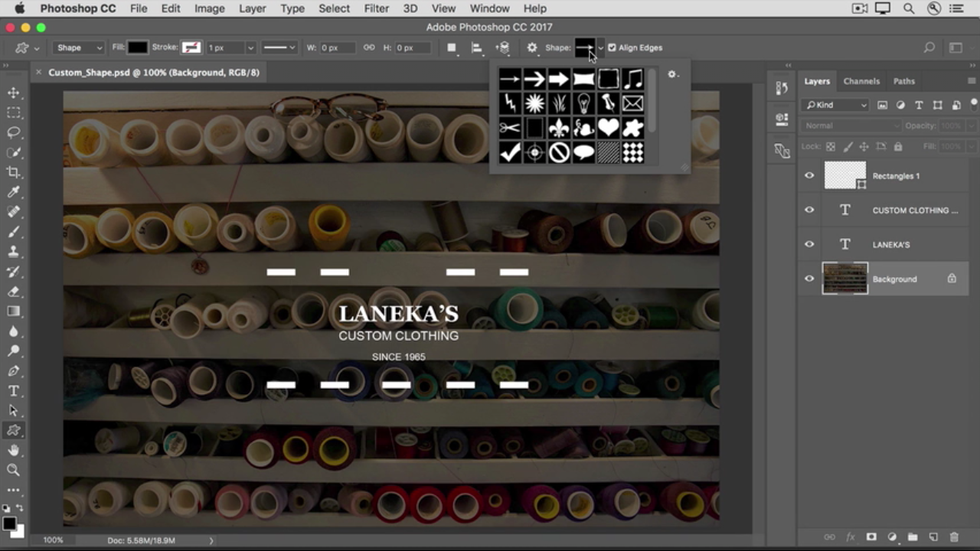
Task: Click the scissors custom shape
Action: [x=510, y=128]
